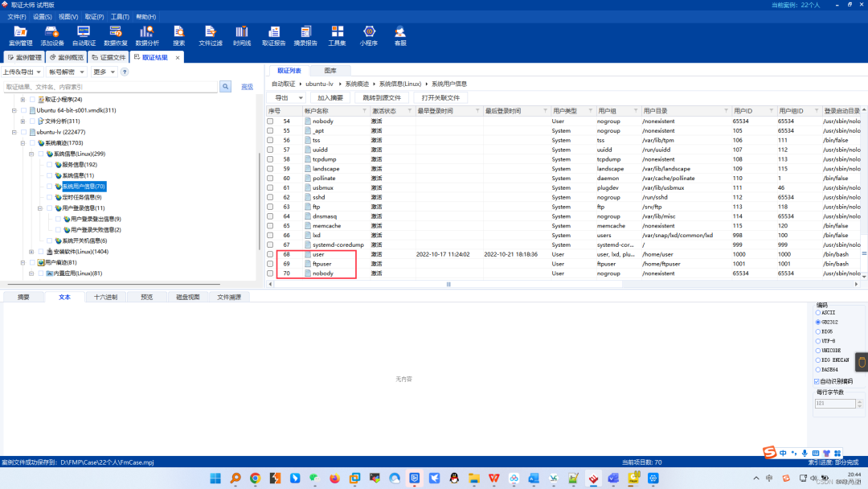Open 取证报告 forensic report

tap(273, 36)
